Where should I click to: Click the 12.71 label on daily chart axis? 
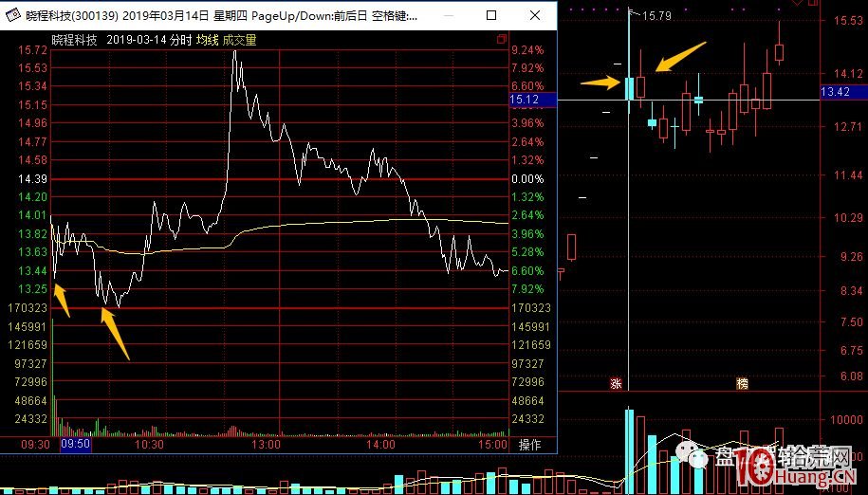pyautogui.click(x=848, y=127)
